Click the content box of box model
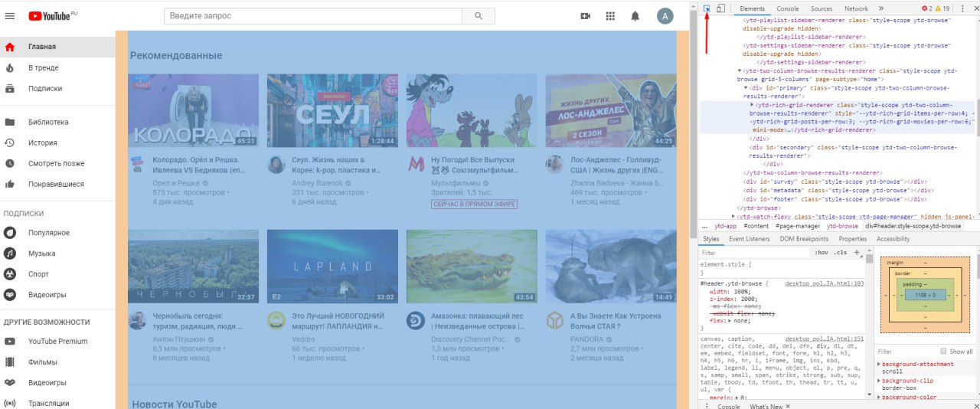The image size is (980, 409). [926, 294]
